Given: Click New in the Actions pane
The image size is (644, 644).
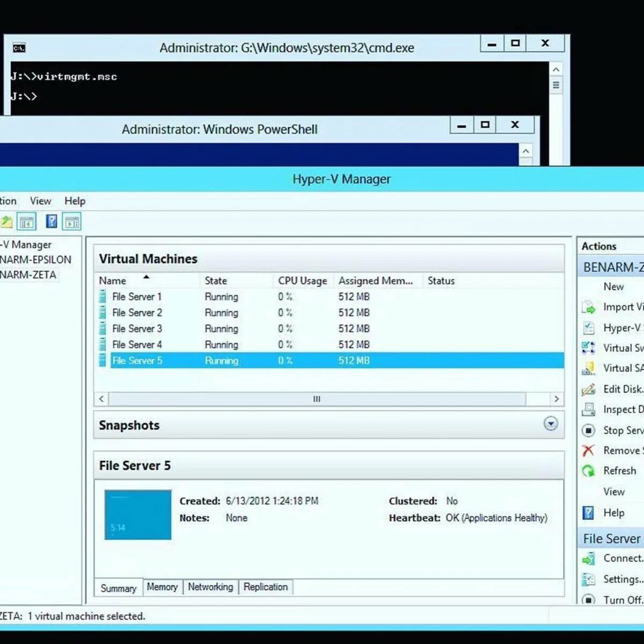Looking at the screenshot, I should pos(613,287).
